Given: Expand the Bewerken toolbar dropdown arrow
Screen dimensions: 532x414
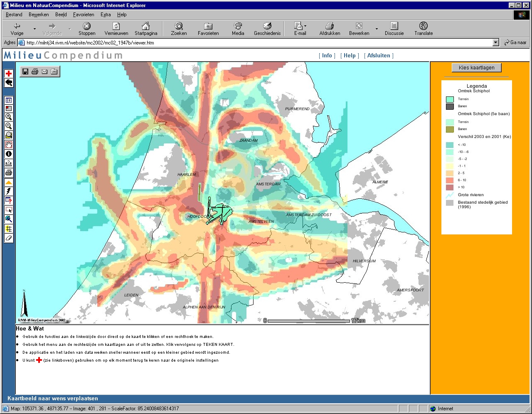Looking at the screenshot, I should 377,29.
